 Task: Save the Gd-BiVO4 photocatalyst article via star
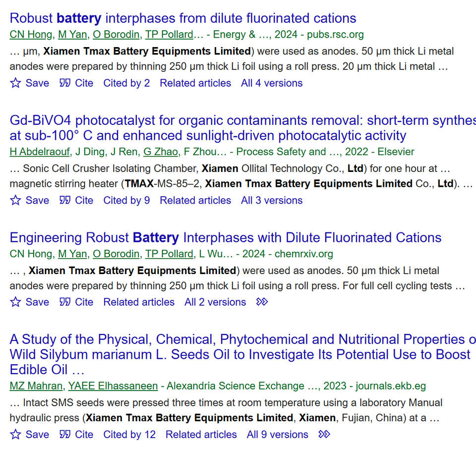point(16,201)
